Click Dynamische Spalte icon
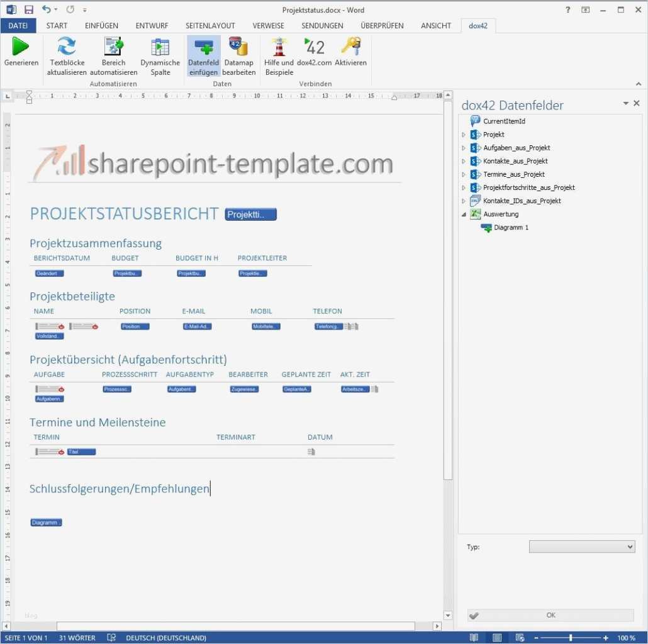 pyautogui.click(x=160, y=47)
